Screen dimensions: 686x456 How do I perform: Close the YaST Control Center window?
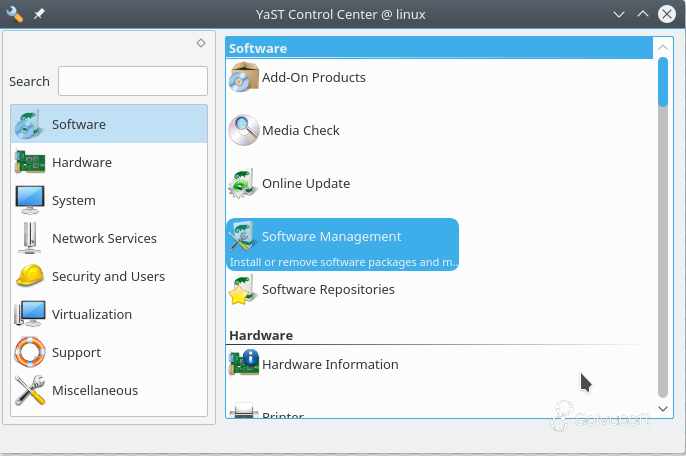click(667, 14)
